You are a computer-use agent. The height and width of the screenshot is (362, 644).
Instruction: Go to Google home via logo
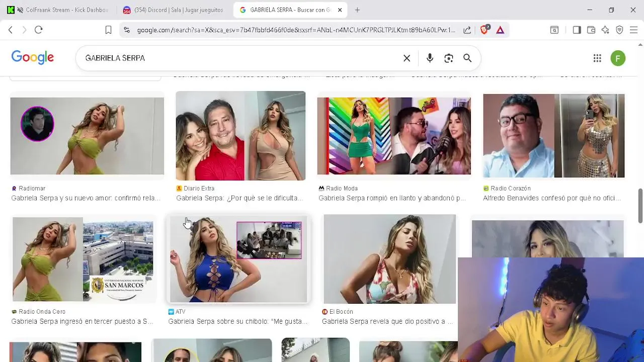[33, 58]
